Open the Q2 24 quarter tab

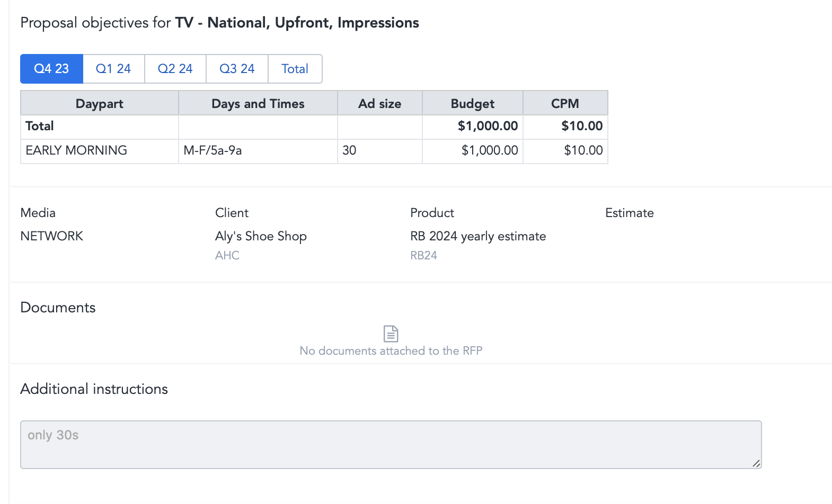[x=175, y=69]
